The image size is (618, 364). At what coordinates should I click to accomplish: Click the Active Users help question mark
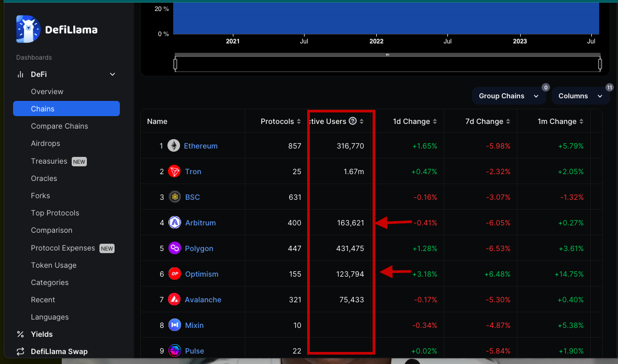pos(353,121)
